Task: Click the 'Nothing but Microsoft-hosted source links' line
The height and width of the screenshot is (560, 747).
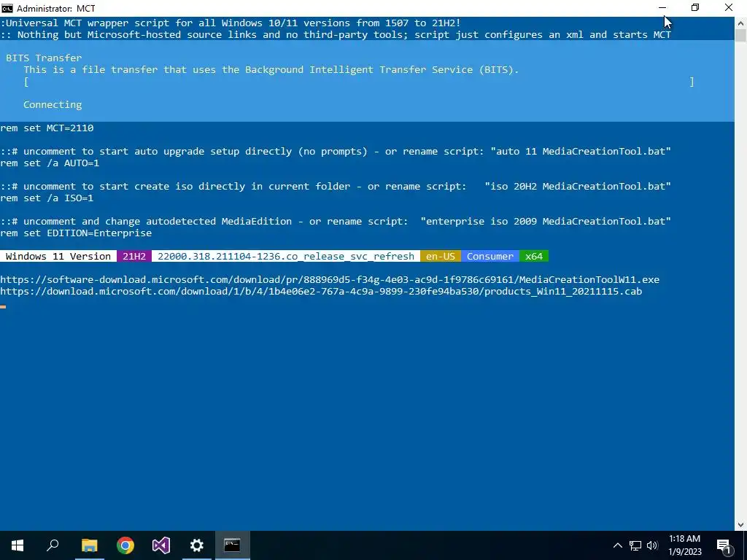Action: pyautogui.click(x=336, y=35)
